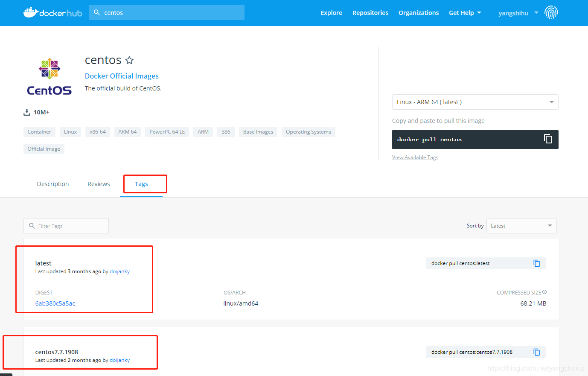Click the latest tag name
The height and width of the screenshot is (376, 588).
click(x=43, y=263)
